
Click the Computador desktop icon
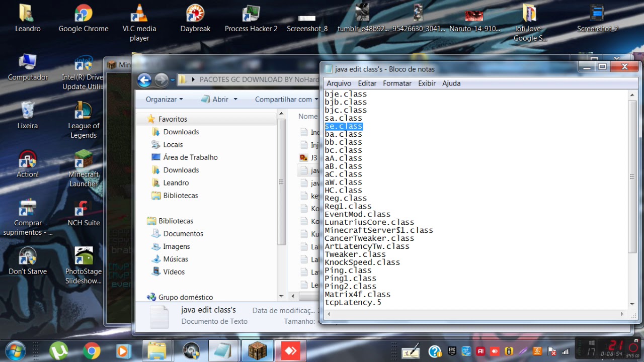pos(28,67)
